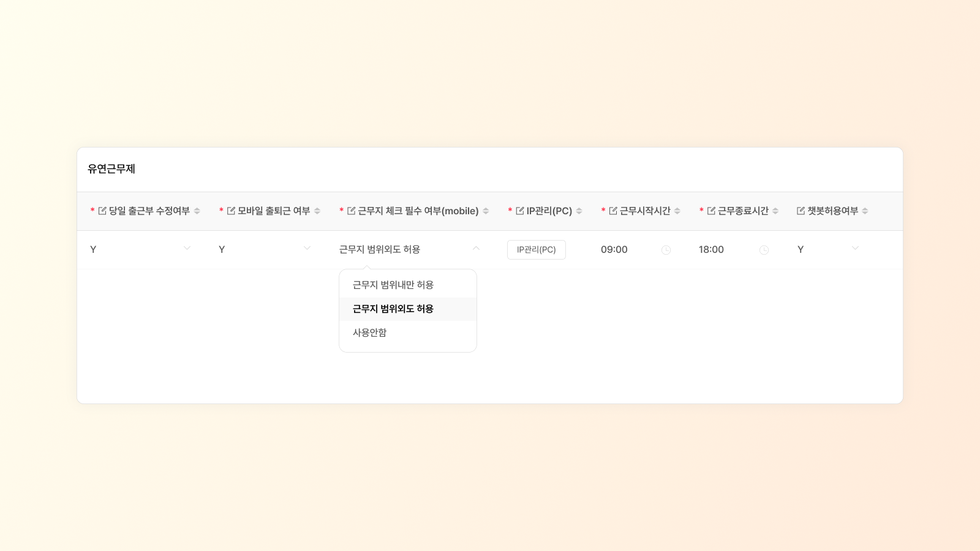Sort the 챗봇허용여부 column
Viewport: 980px width, 551px height.
click(865, 211)
